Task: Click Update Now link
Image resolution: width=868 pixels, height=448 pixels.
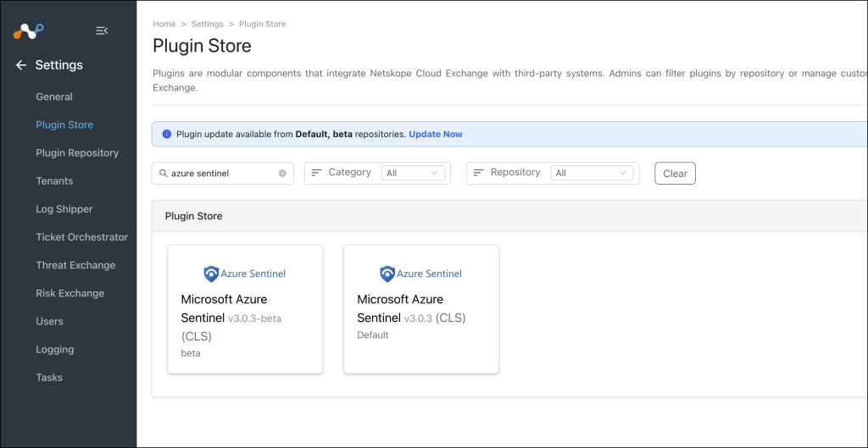Action: pyautogui.click(x=436, y=135)
